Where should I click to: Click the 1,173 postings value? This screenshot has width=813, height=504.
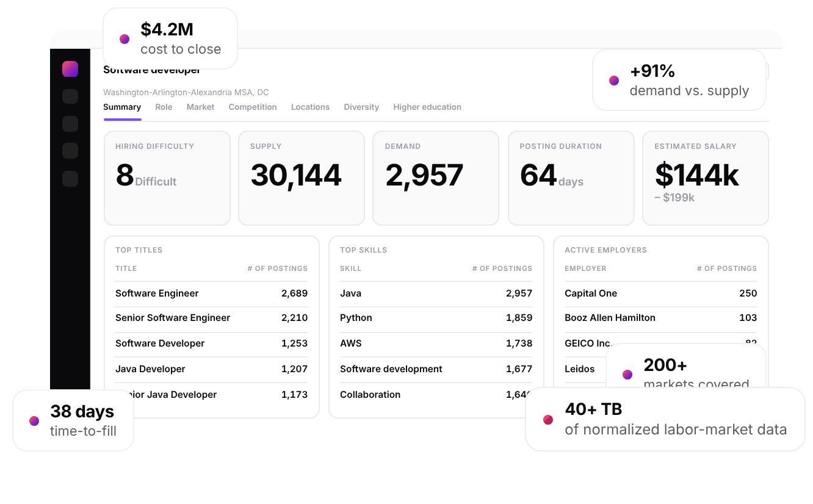pyautogui.click(x=294, y=395)
